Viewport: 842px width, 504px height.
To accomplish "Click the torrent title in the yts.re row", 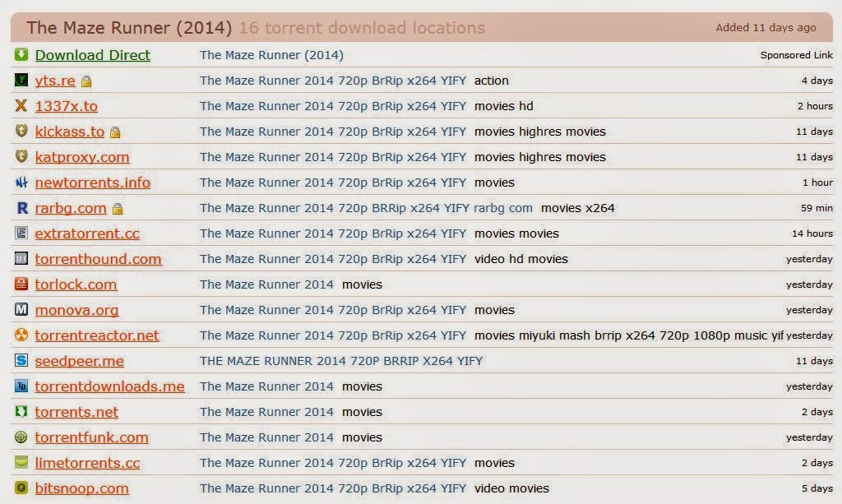I will click(333, 81).
